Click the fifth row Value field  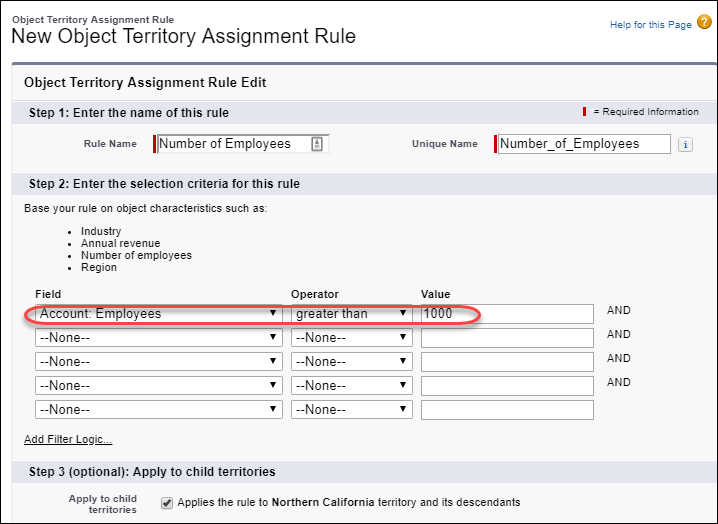[x=507, y=409]
